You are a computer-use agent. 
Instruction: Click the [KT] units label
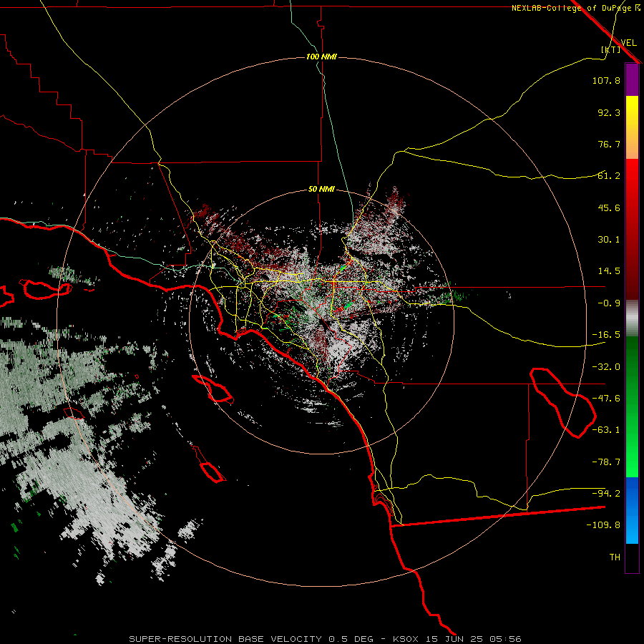(x=611, y=49)
